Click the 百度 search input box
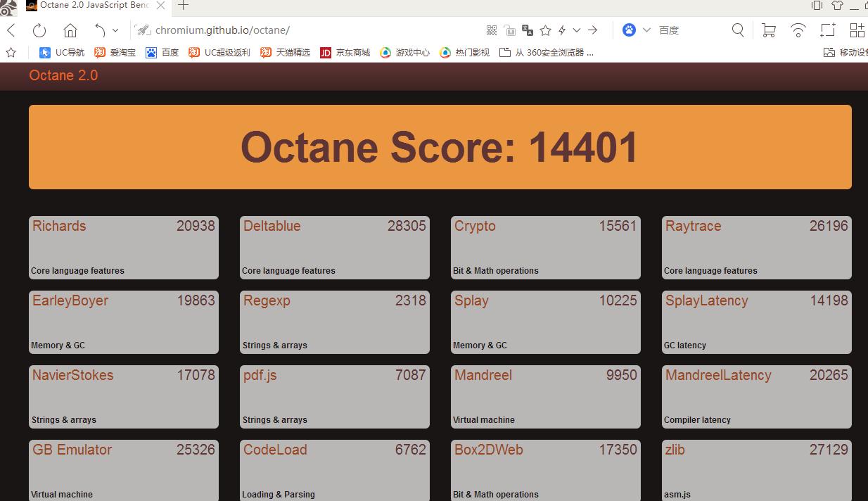Screen dimensions: 868x501 tap(689, 30)
